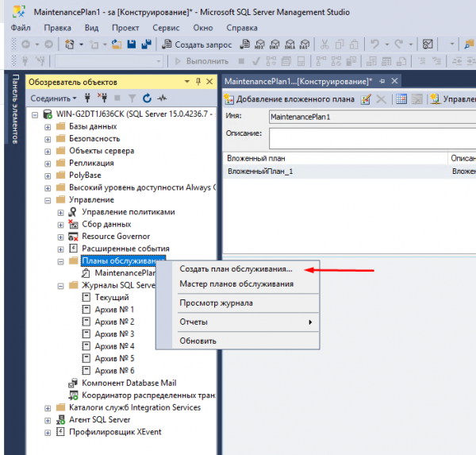Select Архив № 3 log in tree
This screenshot has width=476, height=455.
(x=114, y=334)
